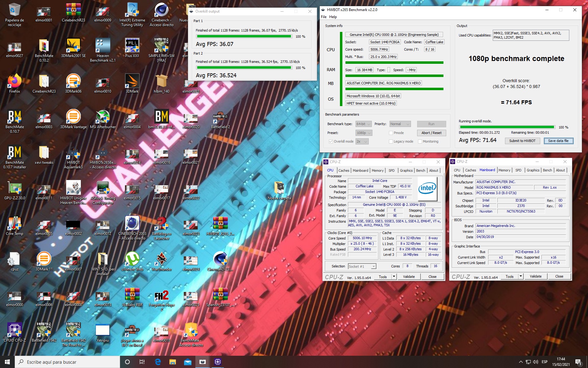This screenshot has height=368, width=588.
Task: Open the 3DMark2001 SE desktop icon
Action: point(73,48)
